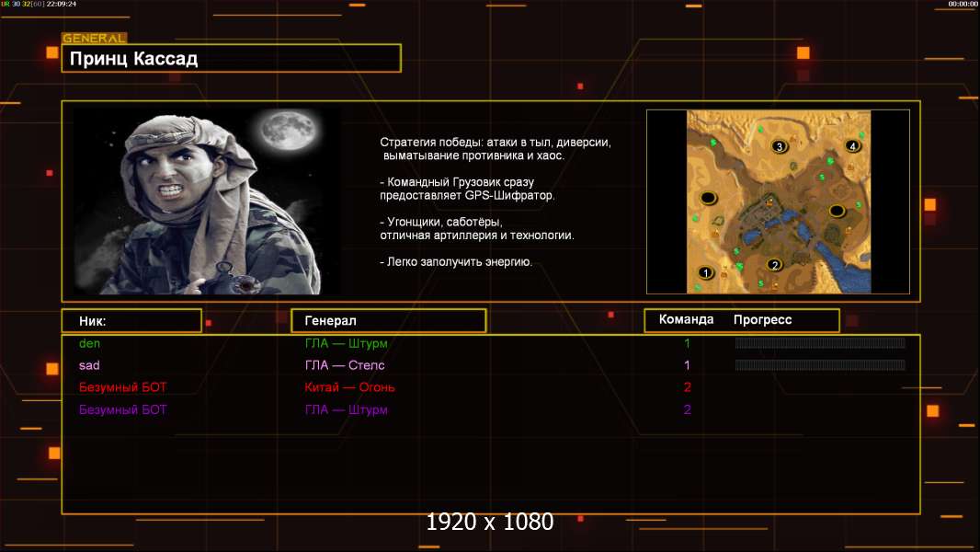Screen dimensions: 980x552
Task: Choose start position 4 marker on map
Action: pos(853,146)
